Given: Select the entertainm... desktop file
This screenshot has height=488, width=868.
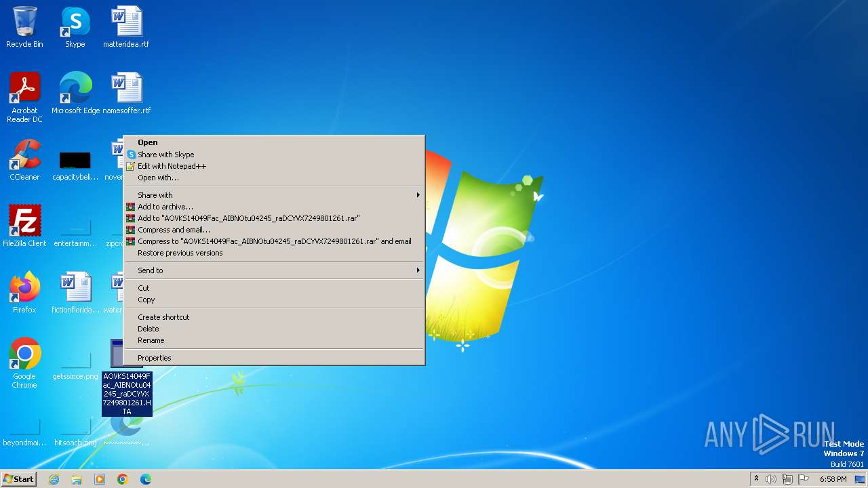Looking at the screenshot, I should [75, 234].
